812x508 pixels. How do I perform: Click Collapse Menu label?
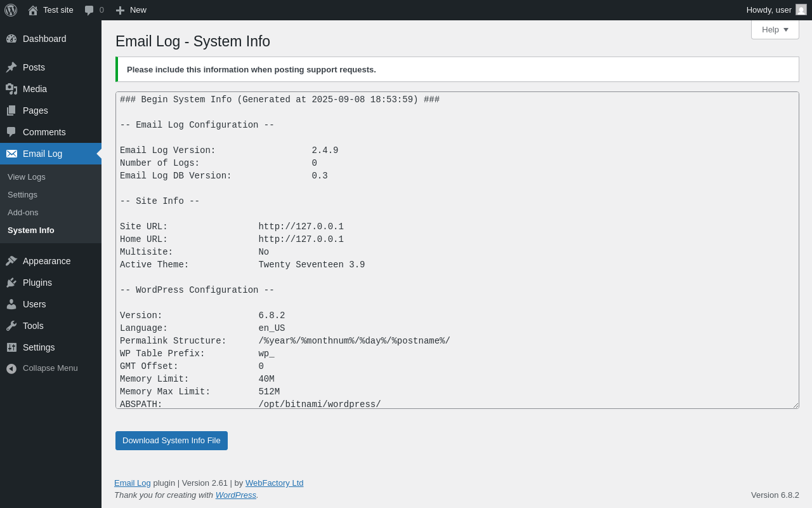point(50,368)
